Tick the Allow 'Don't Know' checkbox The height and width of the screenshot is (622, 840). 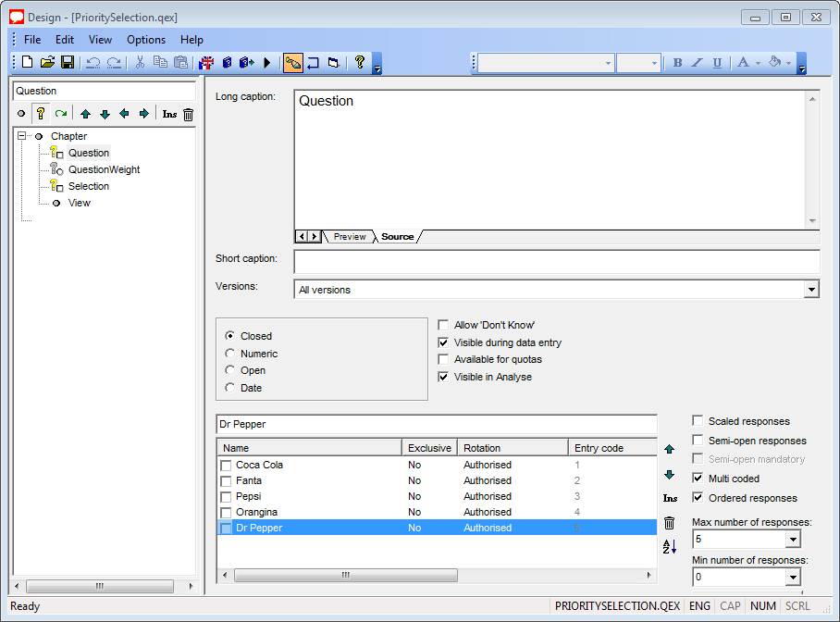[444, 325]
